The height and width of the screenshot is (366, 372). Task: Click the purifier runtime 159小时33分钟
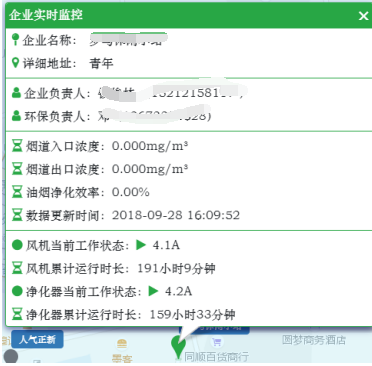[192, 314]
